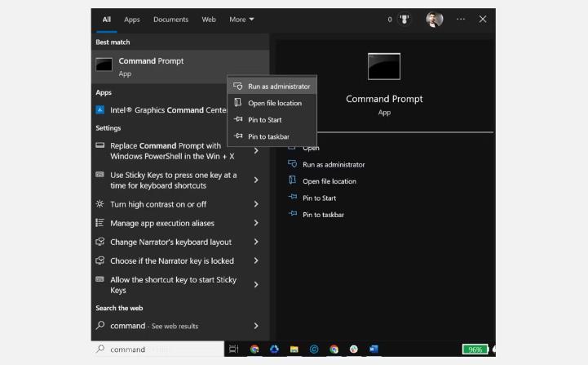This screenshot has width=588, height=365.
Task: Open the first Chrome icon on taskbar
Action: point(254,349)
